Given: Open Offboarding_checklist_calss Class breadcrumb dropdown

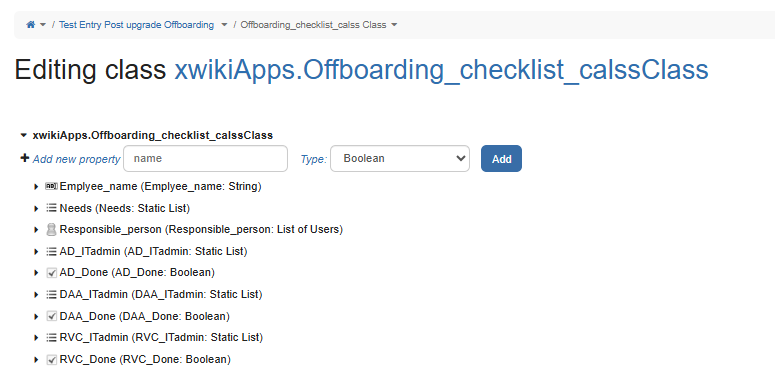Looking at the screenshot, I should coord(394,25).
